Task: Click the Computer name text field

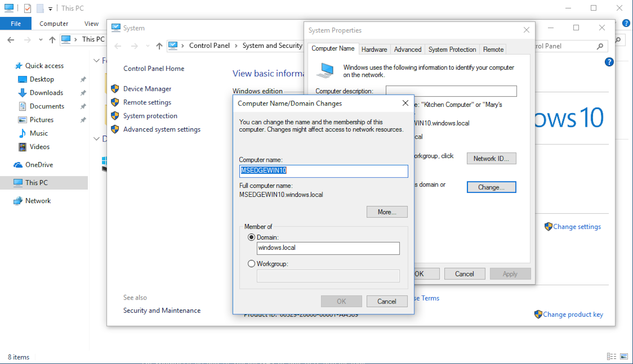Action: click(324, 171)
